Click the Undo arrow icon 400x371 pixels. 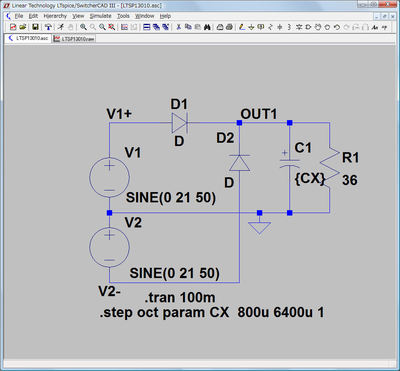(x=336, y=27)
